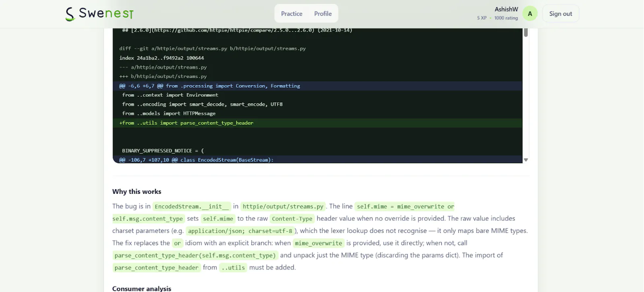Click the Consumer analysis heading
The height and width of the screenshot is (292, 644).
tap(142, 288)
